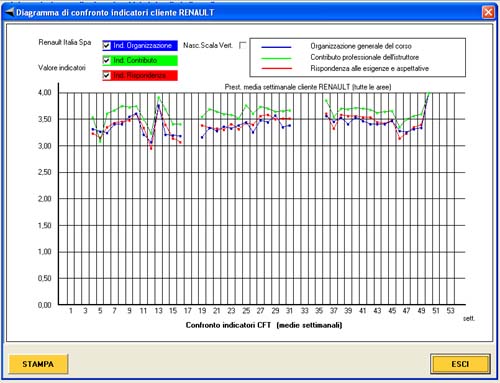Click the 4,00 y-axis value
The height and width of the screenshot is (383, 500).
tap(45, 93)
